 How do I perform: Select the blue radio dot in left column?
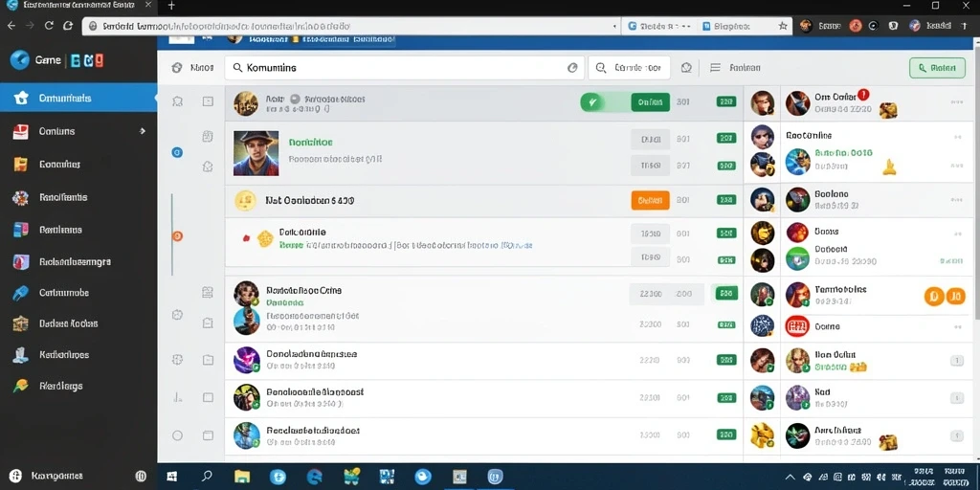(177, 152)
